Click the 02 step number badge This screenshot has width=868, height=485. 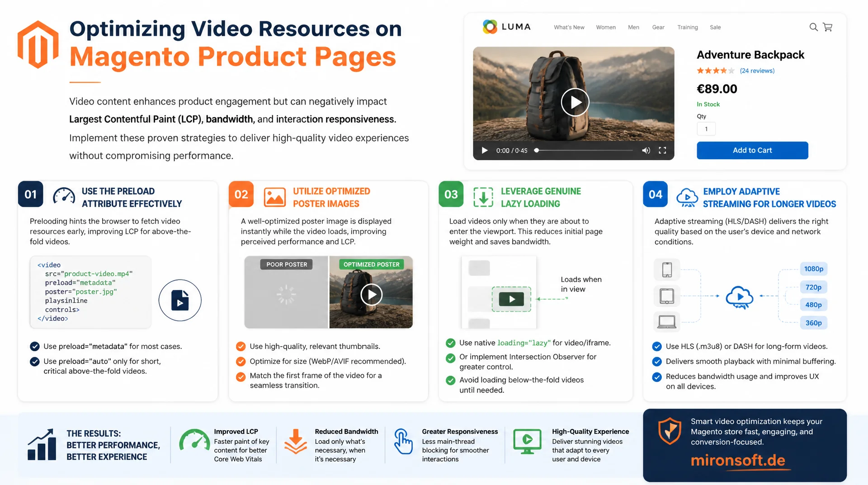tap(241, 194)
